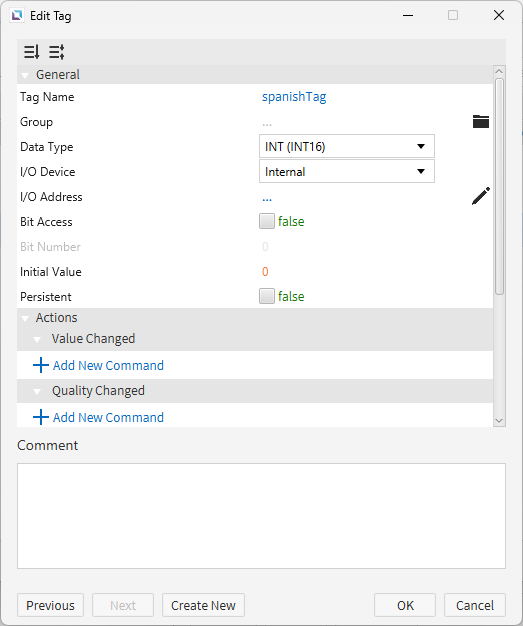Open the I/O Device dropdown
The height and width of the screenshot is (626, 523).
[x=347, y=171]
